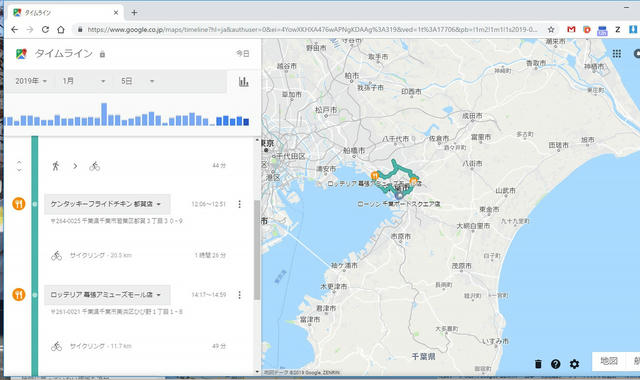Click the browser reload icon
This screenshot has height=380, width=640.
click(45, 29)
